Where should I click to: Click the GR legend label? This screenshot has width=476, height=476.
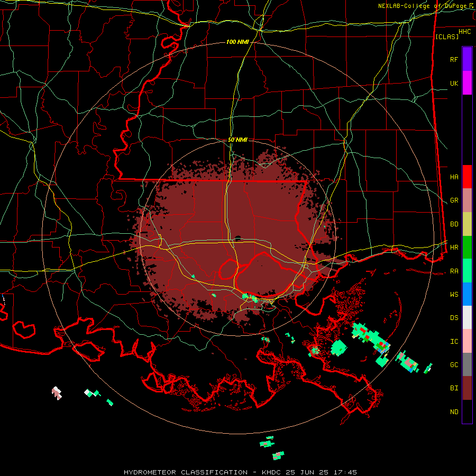pos(454,200)
